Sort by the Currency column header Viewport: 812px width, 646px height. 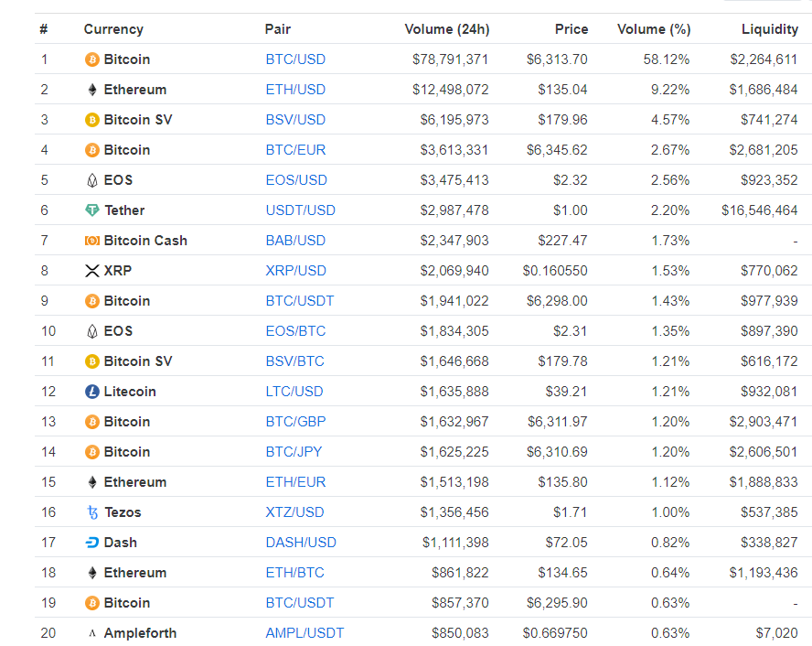coord(113,29)
